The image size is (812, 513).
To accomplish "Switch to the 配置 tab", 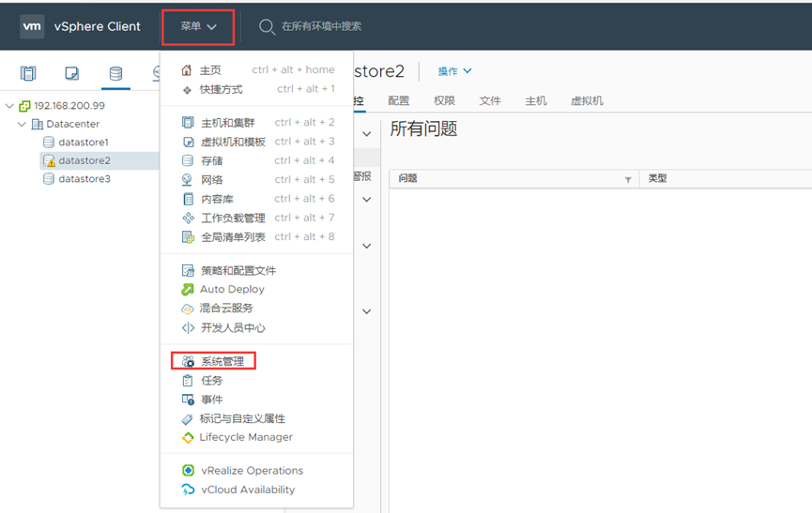I will tap(398, 101).
